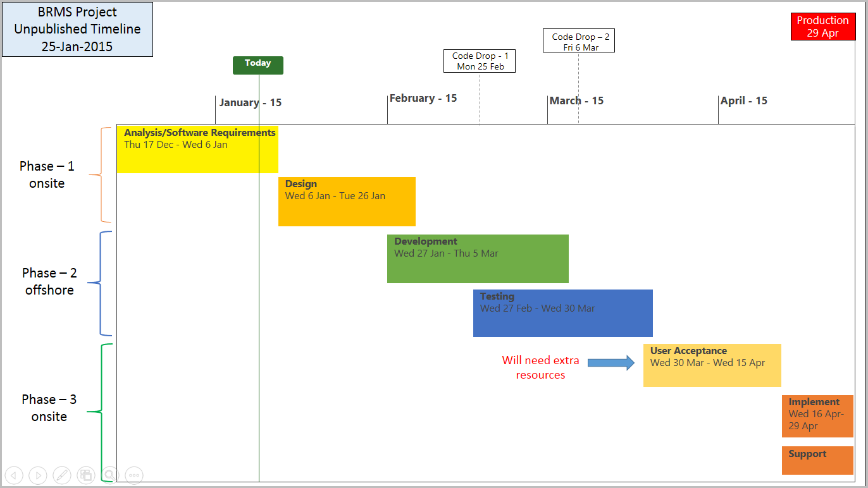Click the red Production 29 Apr milestone
The width and height of the screenshot is (868, 488).
(823, 26)
